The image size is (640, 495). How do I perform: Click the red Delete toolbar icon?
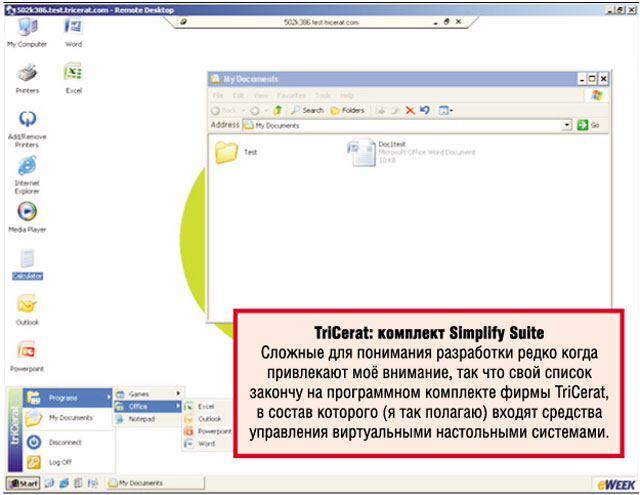click(410, 110)
